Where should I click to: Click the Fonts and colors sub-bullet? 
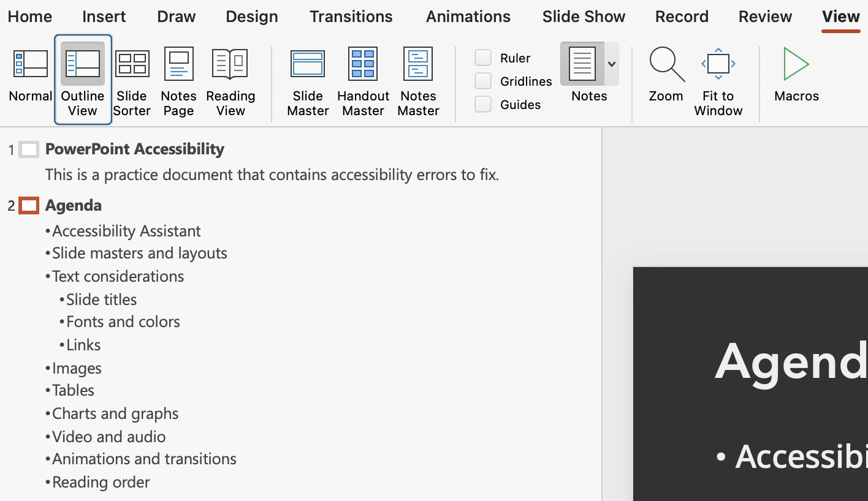pos(123,322)
